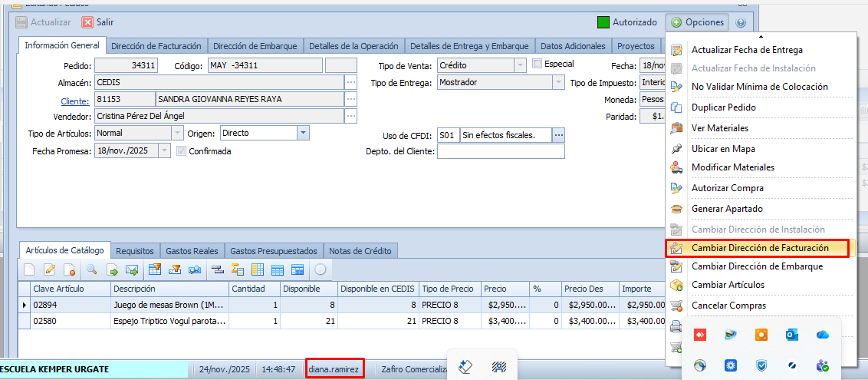Screen dimensions: 868x380
Task: Click the Outlook icon in system tray
Action: coord(792,335)
